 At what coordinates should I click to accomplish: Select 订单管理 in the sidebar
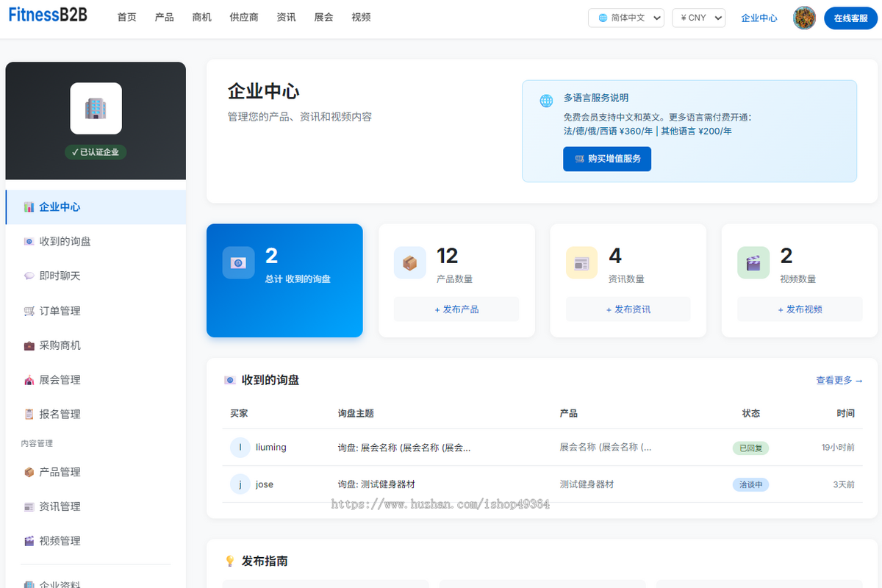pyautogui.click(x=96, y=311)
